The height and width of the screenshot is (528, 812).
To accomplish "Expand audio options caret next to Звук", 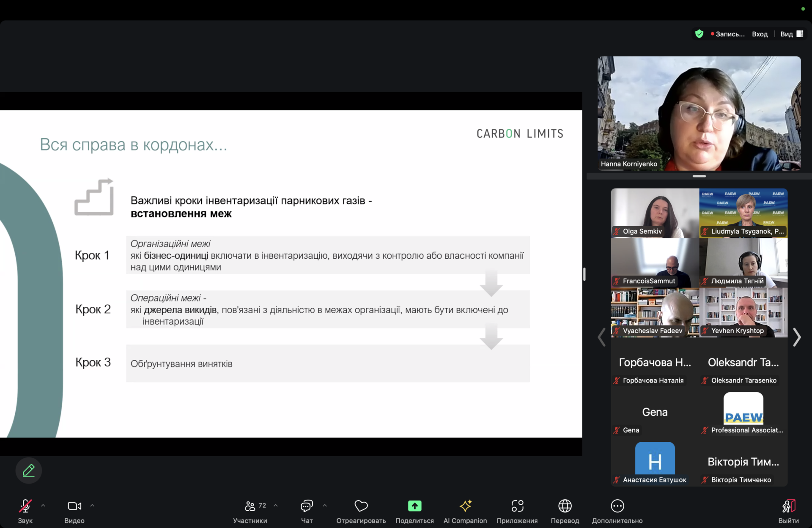I will 43,506.
